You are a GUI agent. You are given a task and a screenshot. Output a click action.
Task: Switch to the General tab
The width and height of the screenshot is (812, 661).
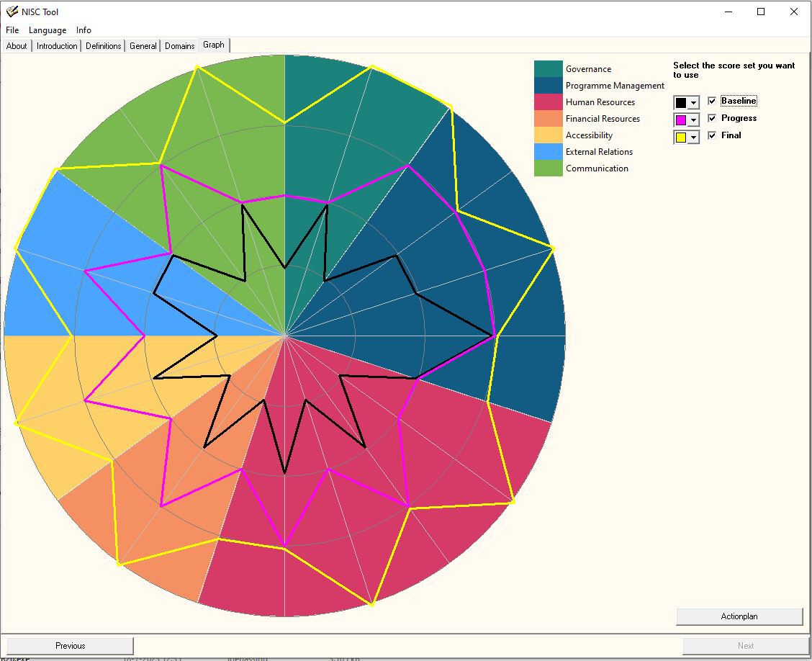point(143,45)
